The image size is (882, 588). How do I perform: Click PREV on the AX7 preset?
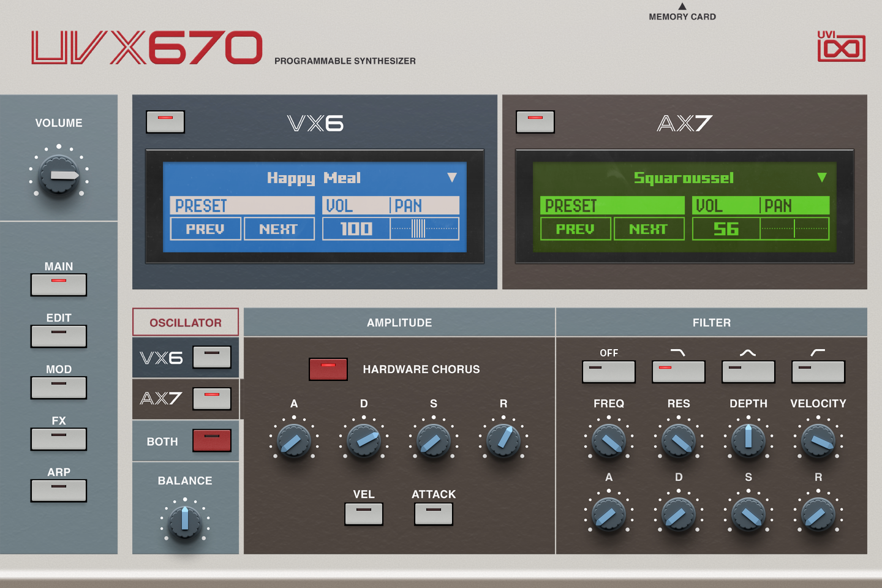pos(575,228)
